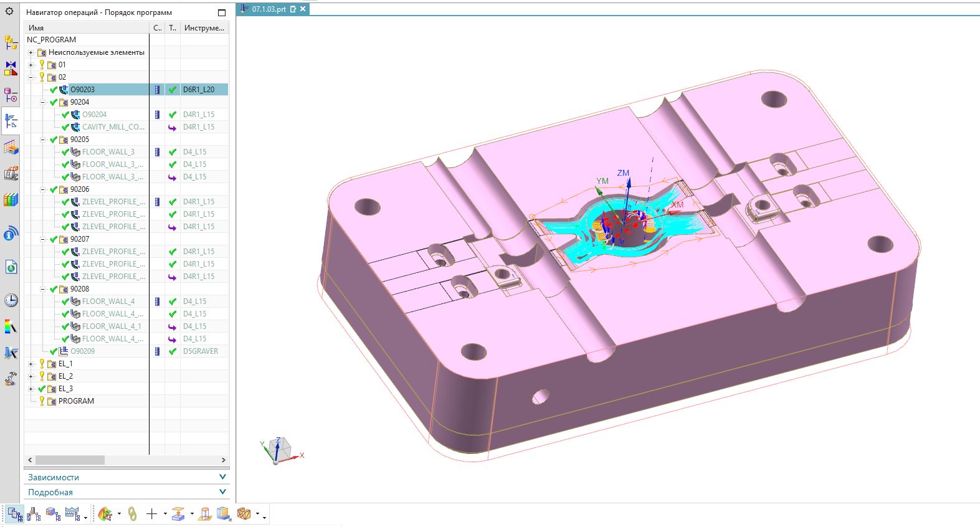Switch to Geometry View
980x527 pixels.
(x=53, y=514)
